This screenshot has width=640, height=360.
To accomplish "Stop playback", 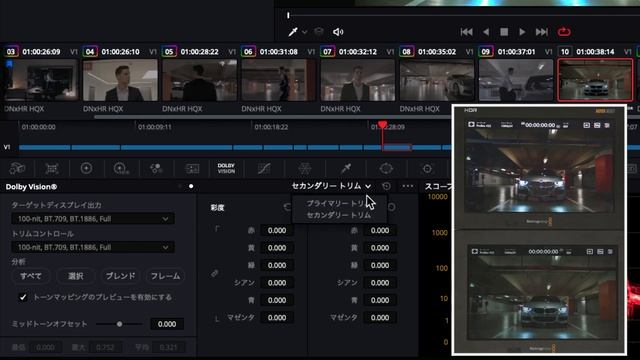I will (504, 32).
